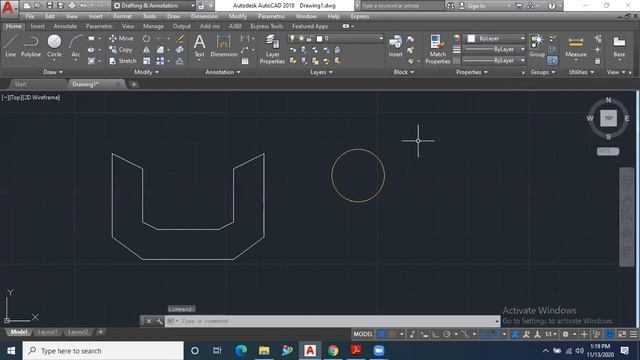Viewport: 640px width, 360px height.
Task: Toggle hardware acceleration blue circle icon
Action: 610,334
